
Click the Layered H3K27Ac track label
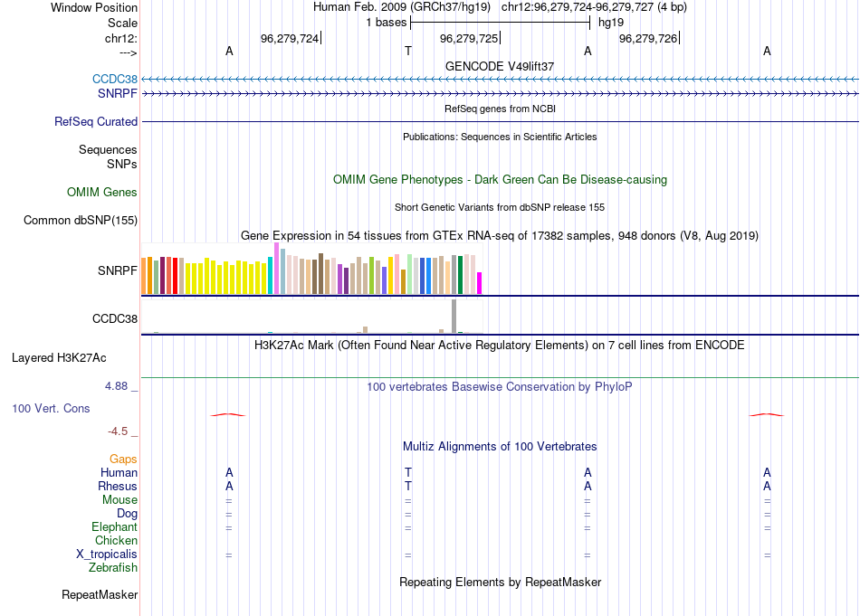(59, 358)
